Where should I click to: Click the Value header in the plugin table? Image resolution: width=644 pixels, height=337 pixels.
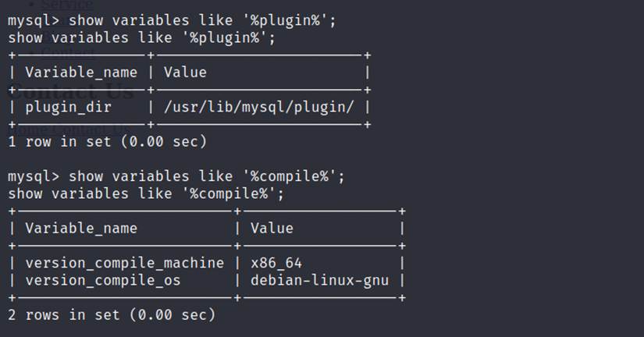click(185, 73)
